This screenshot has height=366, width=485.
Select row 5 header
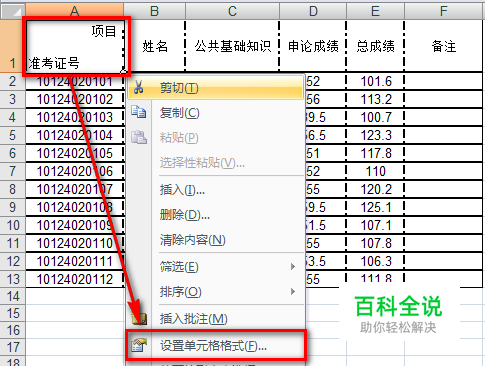click(x=13, y=135)
